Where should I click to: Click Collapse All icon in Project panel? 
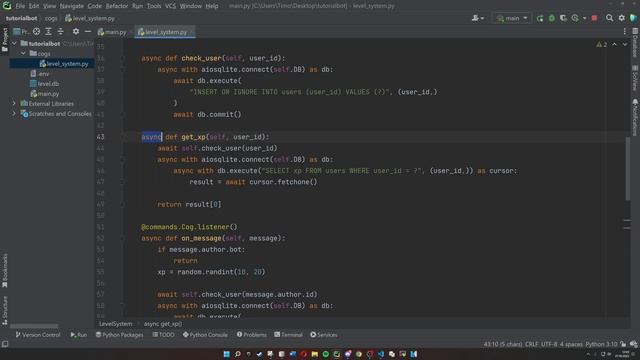point(60,31)
